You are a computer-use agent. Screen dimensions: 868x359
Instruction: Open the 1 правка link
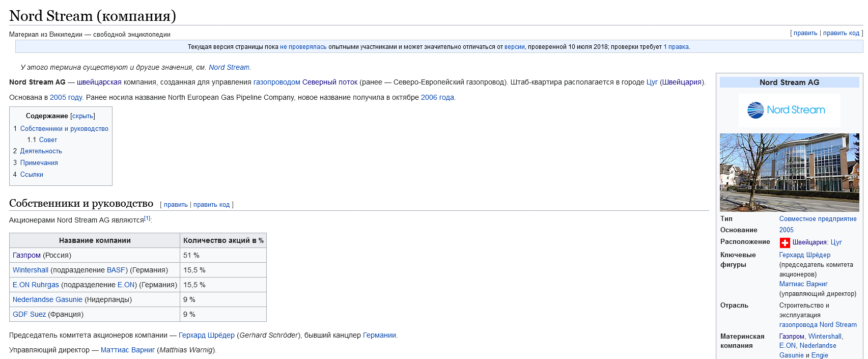676,47
